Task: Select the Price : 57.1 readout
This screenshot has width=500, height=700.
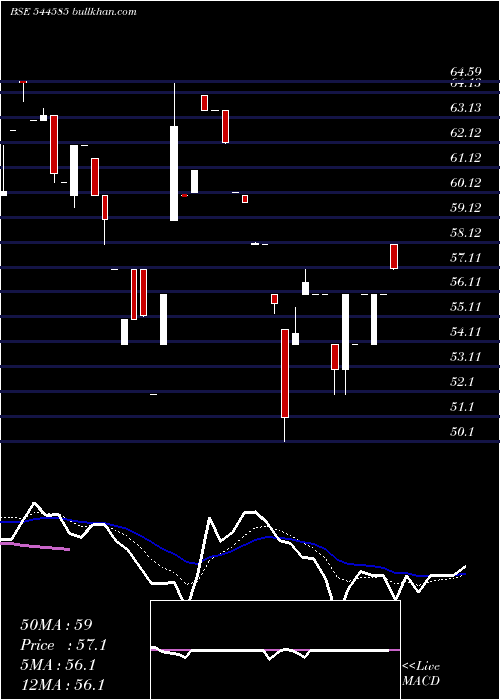Action: (63, 645)
